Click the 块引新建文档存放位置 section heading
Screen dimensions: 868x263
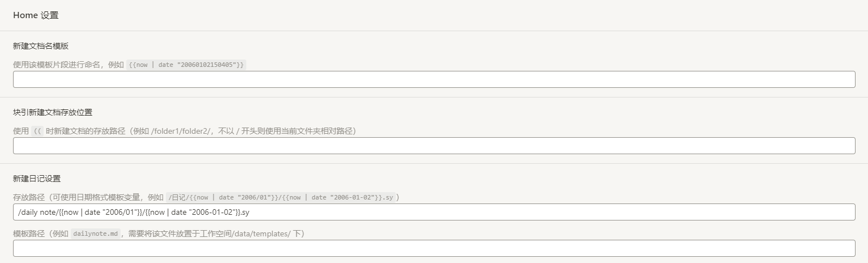[53, 112]
